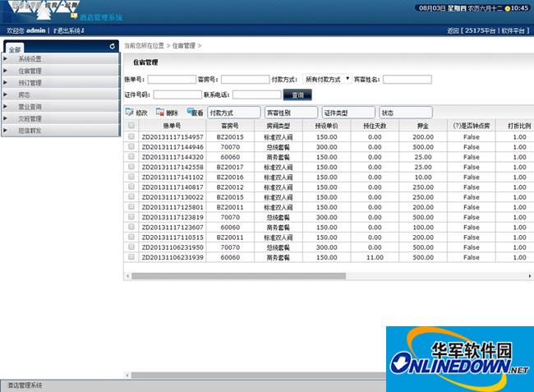Open the 证件类型 filter dropdown
This screenshot has height=392, width=534.
tap(348, 113)
